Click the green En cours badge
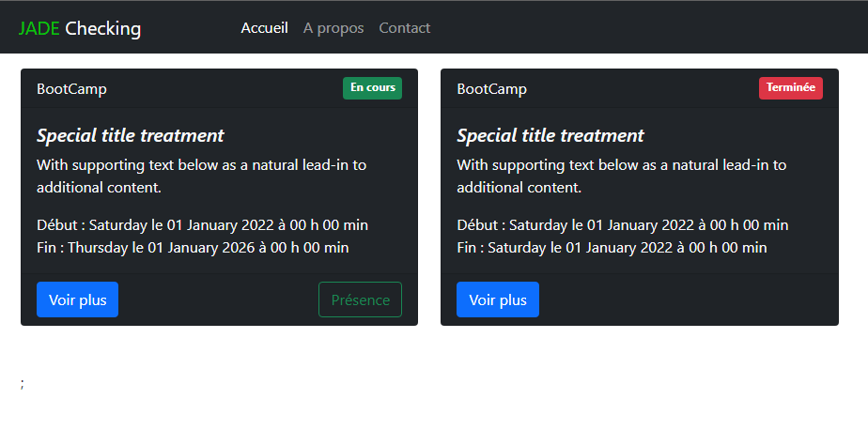This screenshot has height=430, width=868. [x=373, y=88]
